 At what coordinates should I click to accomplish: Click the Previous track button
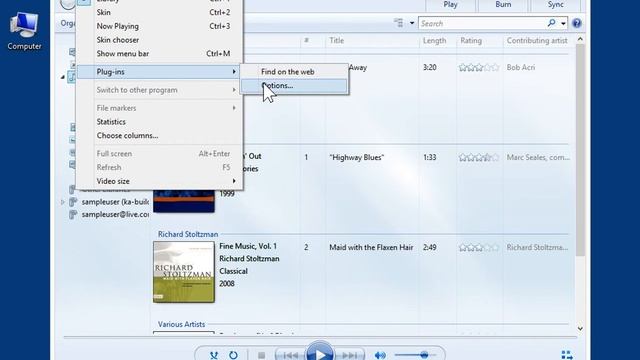tap(290, 355)
